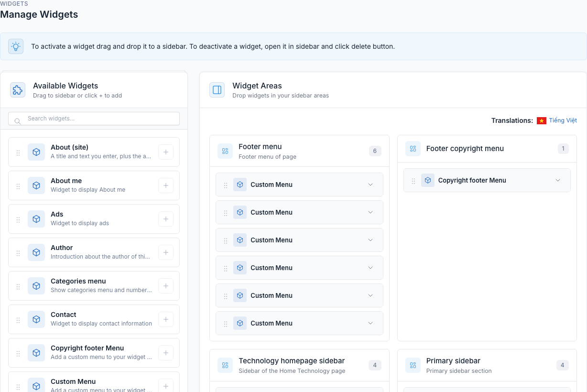Click the text 'Sidebar of the Home Technology page'
The height and width of the screenshot is (392, 587).
pos(292,371)
